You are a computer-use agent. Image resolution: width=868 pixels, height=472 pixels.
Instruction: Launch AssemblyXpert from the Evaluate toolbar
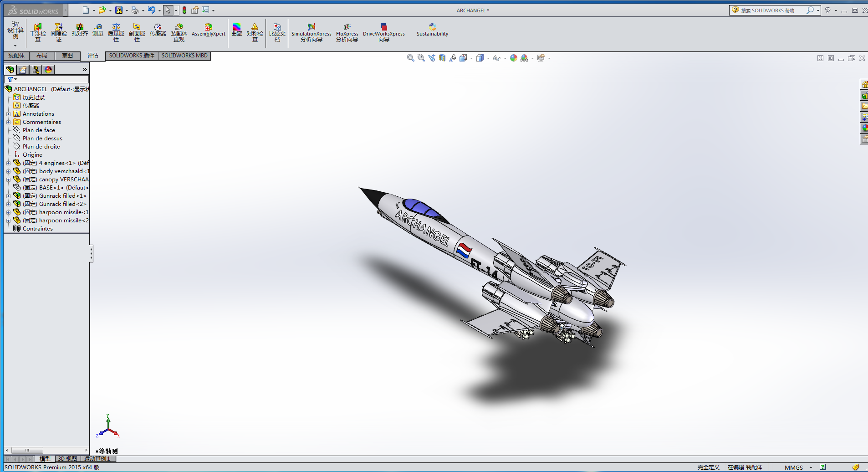(x=208, y=30)
